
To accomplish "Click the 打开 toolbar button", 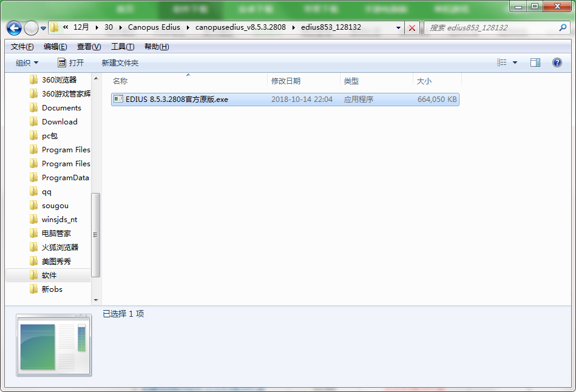I will click(71, 63).
